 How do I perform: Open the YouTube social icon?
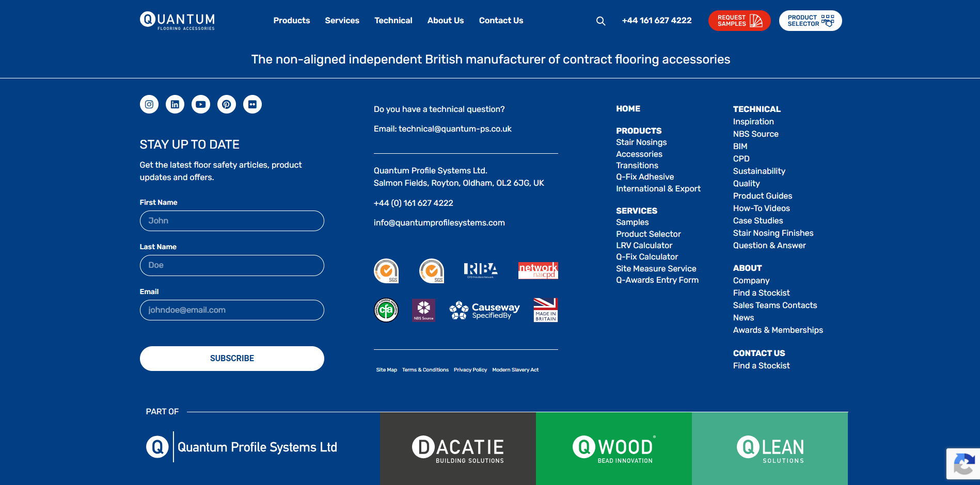pos(201,104)
